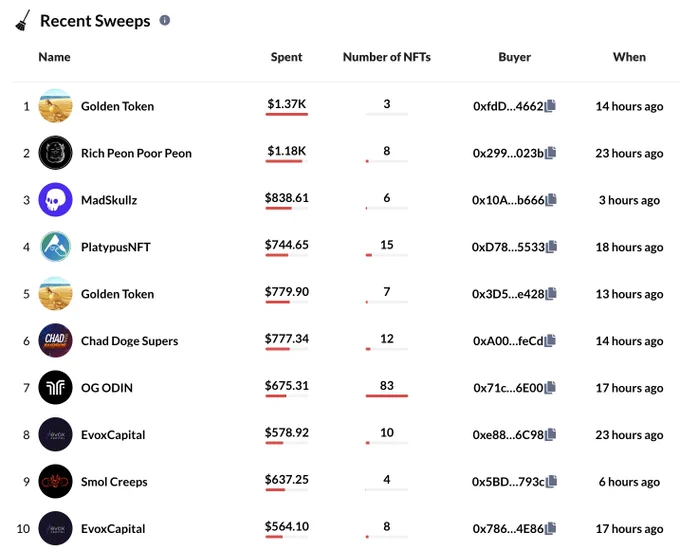Click the $675.31 spent value
This screenshot has width=680, height=551.
coord(287,386)
